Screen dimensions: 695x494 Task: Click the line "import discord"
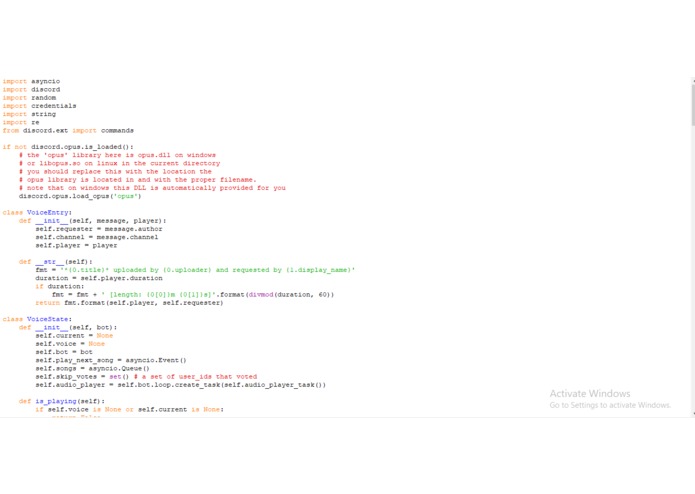[x=31, y=89]
